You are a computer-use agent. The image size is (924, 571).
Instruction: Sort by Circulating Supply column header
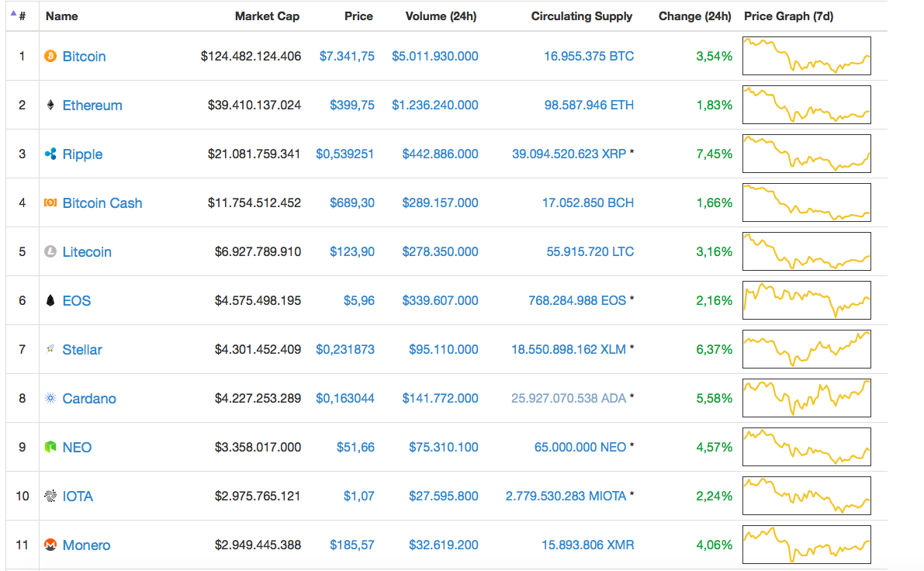click(x=582, y=16)
